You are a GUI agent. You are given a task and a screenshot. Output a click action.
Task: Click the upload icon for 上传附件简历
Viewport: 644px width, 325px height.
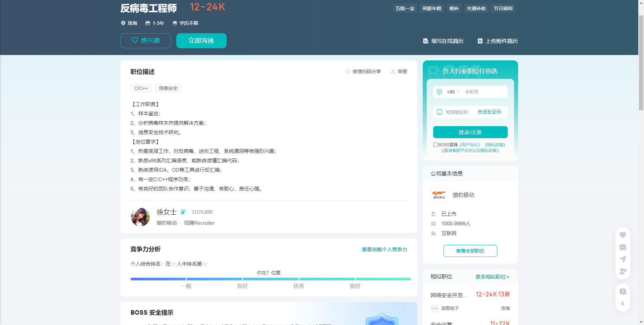(480, 41)
